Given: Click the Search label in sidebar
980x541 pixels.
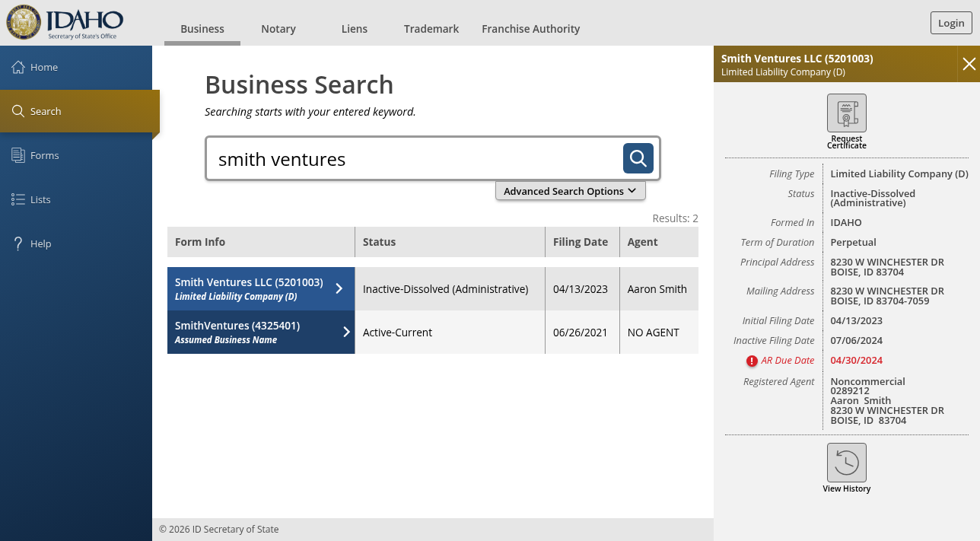Looking at the screenshot, I should click(x=46, y=111).
